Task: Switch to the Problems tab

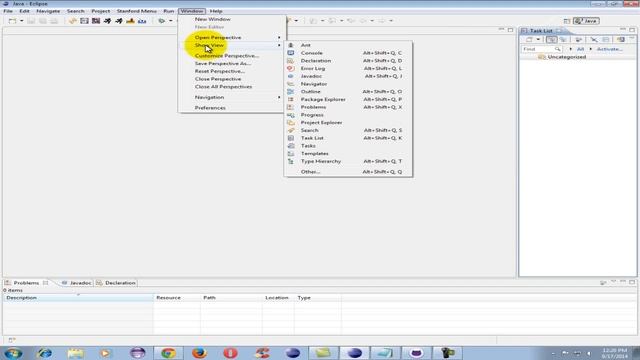Action: [26, 283]
